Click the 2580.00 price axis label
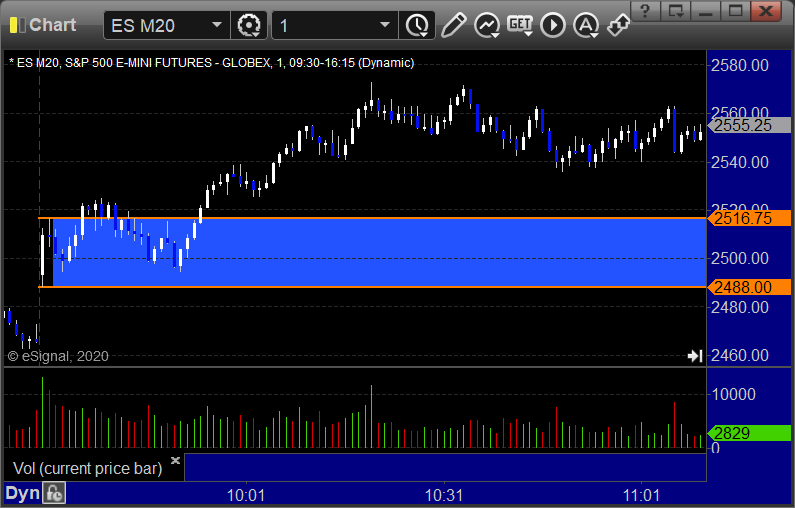Image resolution: width=795 pixels, height=508 pixels. 740,65
